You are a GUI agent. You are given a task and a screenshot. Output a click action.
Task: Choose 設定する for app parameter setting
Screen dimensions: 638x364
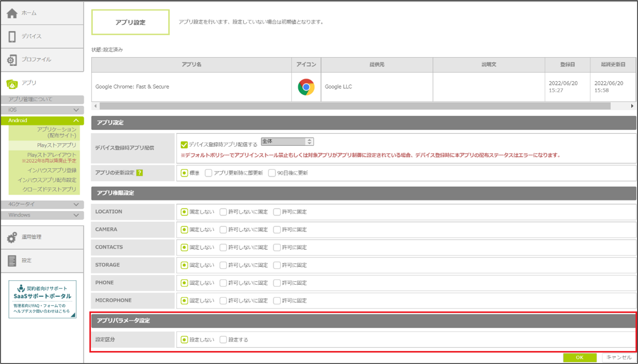point(223,340)
